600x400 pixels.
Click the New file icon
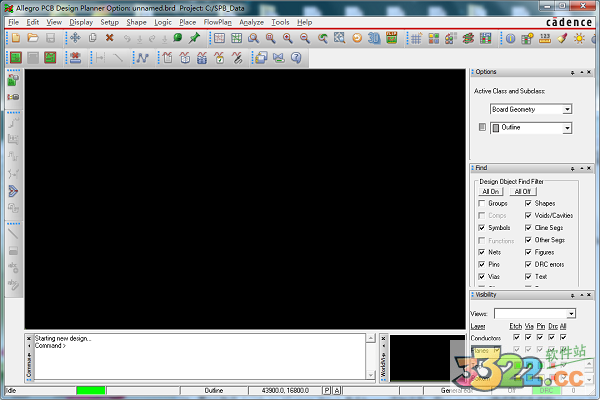click(x=16, y=38)
